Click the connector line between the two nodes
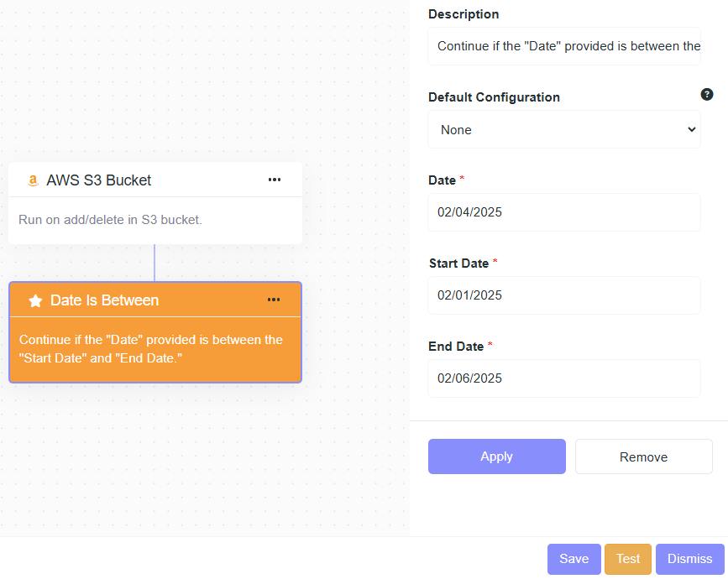This screenshot has height=579, width=728. [x=155, y=263]
